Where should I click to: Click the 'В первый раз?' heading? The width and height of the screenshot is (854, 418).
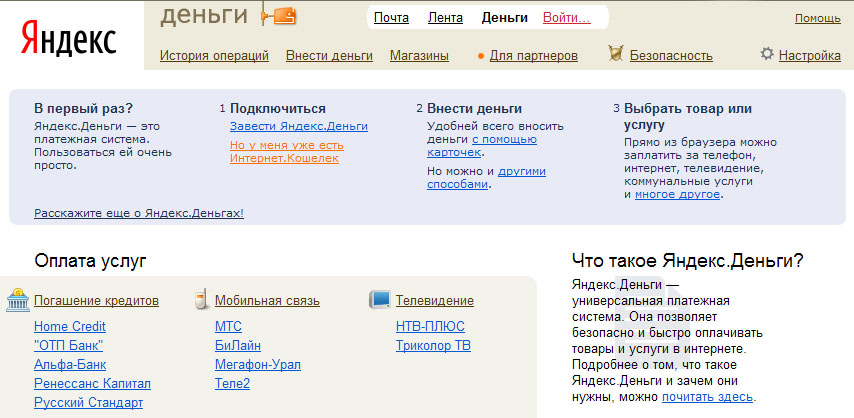pyautogui.click(x=83, y=108)
